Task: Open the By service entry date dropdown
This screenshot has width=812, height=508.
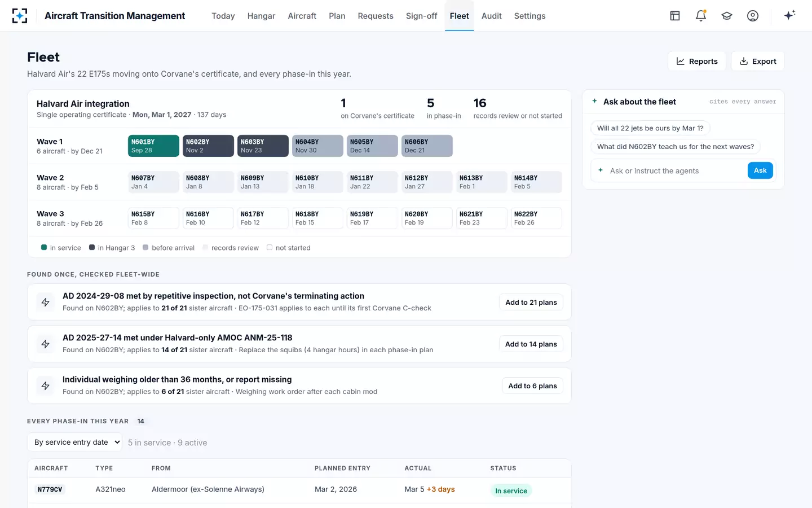Action: (x=75, y=442)
